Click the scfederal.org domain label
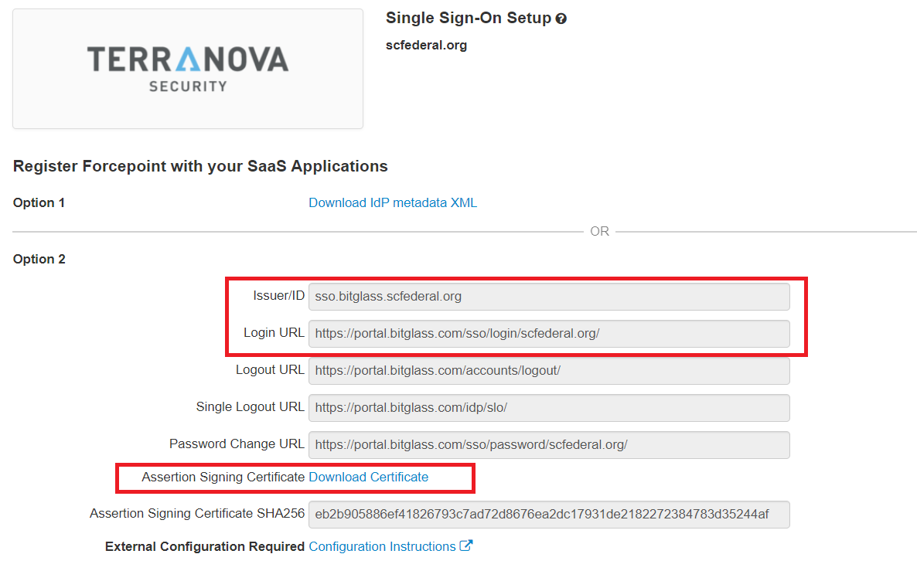This screenshot has height=588, width=917. (426, 45)
